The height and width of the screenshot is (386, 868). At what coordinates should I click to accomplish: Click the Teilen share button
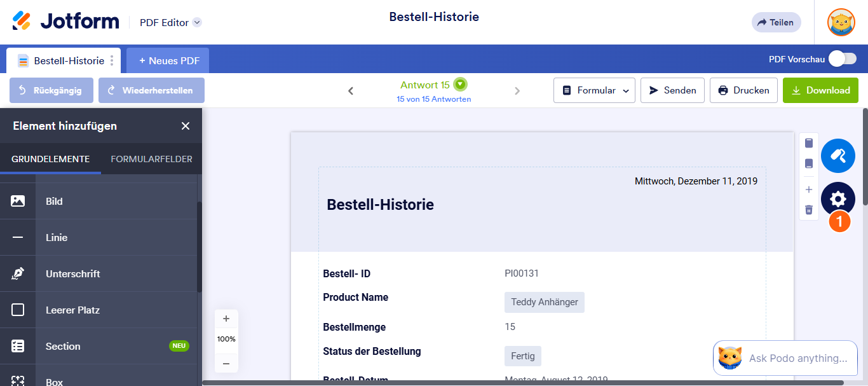pos(776,22)
